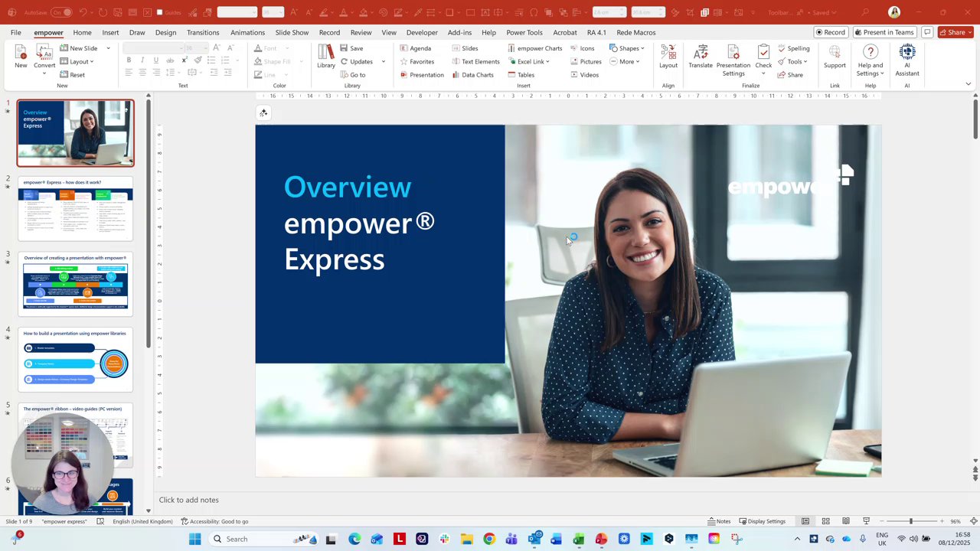Open Microsoft Teams from the taskbar

coord(511,539)
